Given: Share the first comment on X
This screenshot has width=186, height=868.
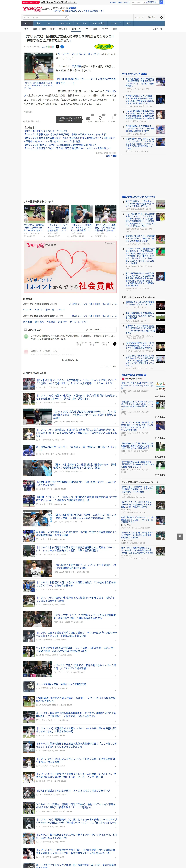Looking at the screenshot, I should coord(114,344).
